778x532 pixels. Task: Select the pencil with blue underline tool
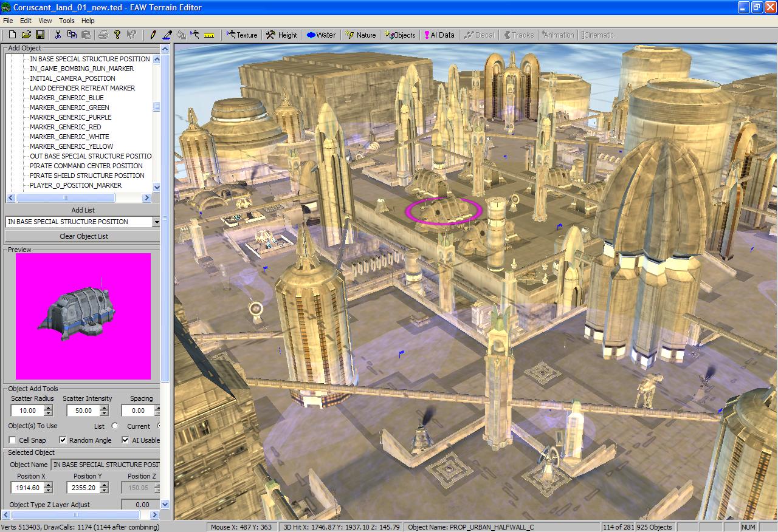(x=167, y=35)
